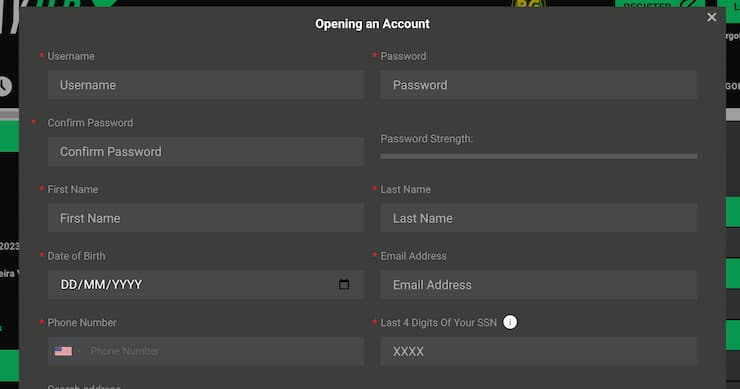Click the Register button behind the dialog
740x389 pixels.
point(660,4)
